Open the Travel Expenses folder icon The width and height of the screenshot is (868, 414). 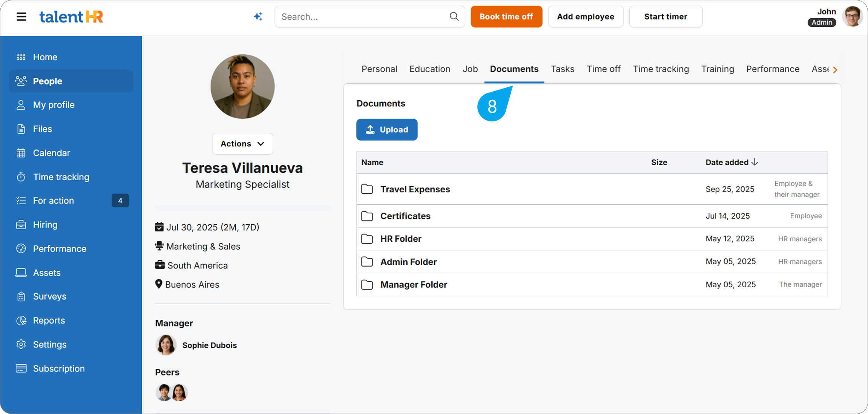coord(367,189)
